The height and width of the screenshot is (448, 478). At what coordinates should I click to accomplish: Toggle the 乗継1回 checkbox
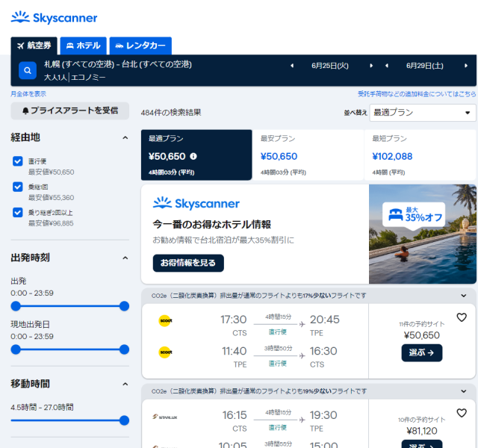point(18,187)
